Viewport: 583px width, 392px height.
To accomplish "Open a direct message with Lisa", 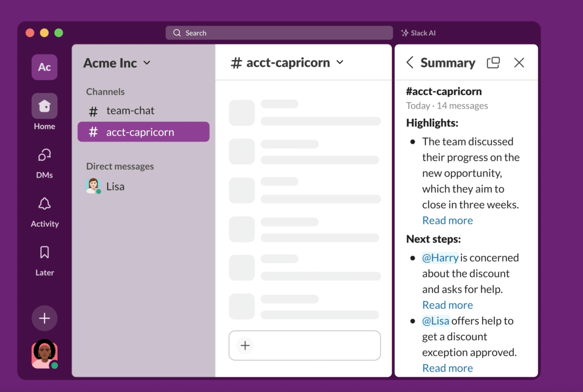I will 115,186.
